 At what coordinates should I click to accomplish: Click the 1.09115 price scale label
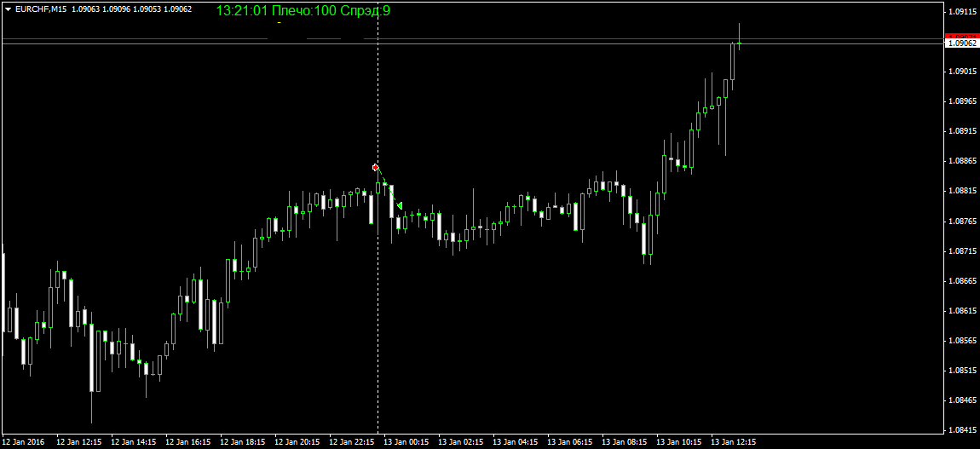[963, 11]
